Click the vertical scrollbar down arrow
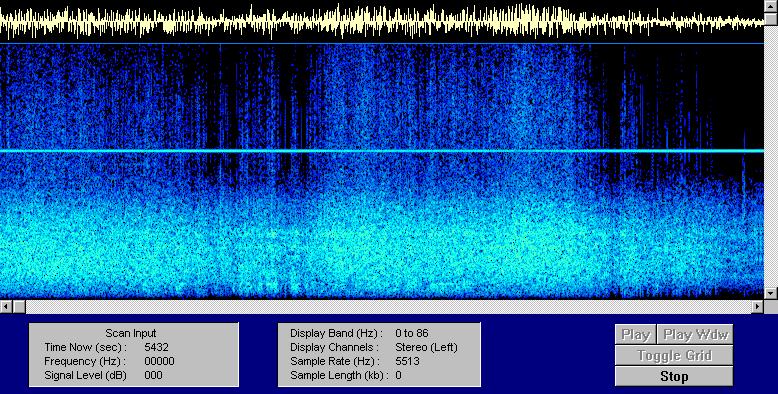 [x=771, y=294]
